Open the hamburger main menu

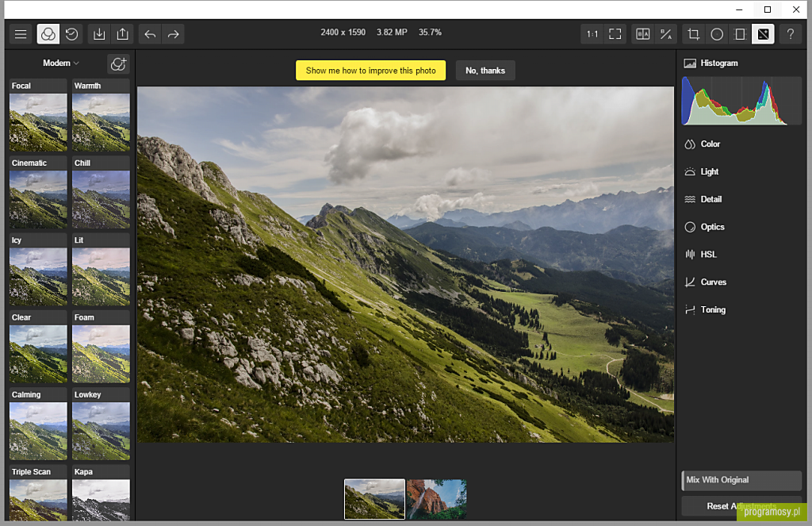pyautogui.click(x=21, y=34)
